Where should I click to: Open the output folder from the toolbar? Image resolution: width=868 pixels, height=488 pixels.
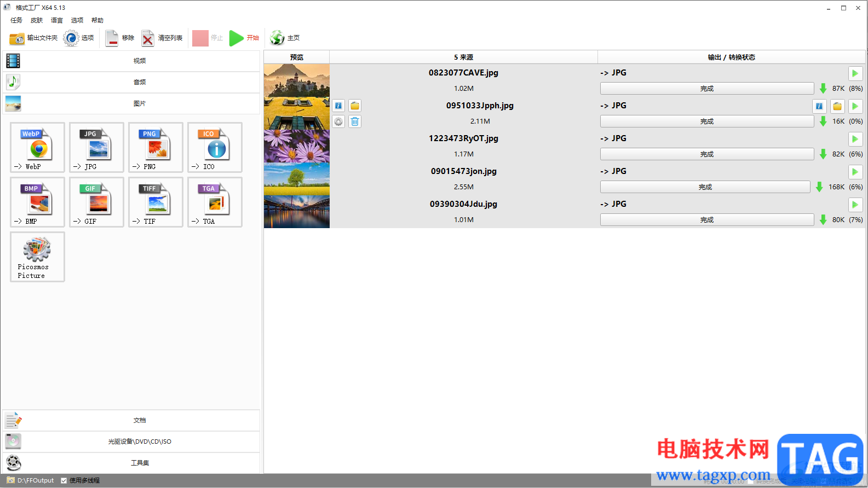pos(33,38)
